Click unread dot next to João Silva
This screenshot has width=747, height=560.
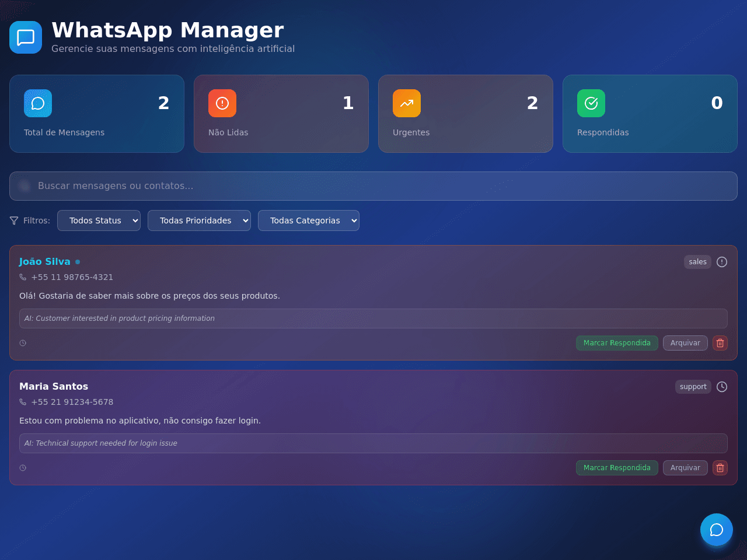click(78, 262)
